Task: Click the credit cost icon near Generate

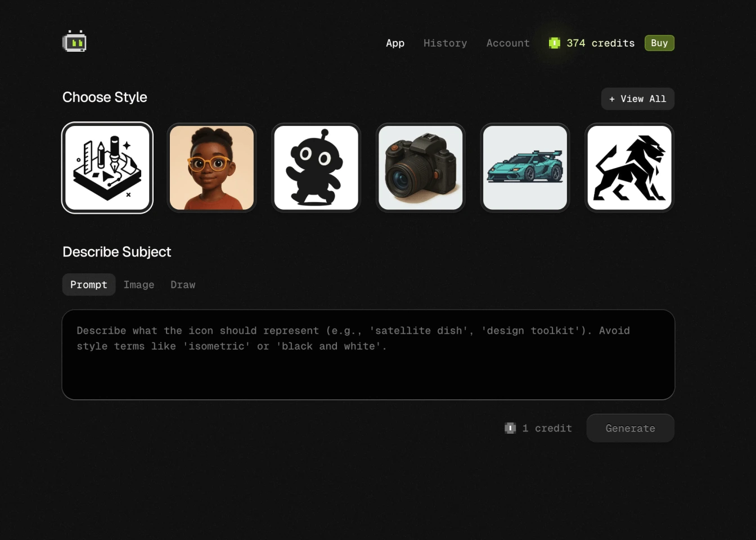Action: [x=510, y=428]
